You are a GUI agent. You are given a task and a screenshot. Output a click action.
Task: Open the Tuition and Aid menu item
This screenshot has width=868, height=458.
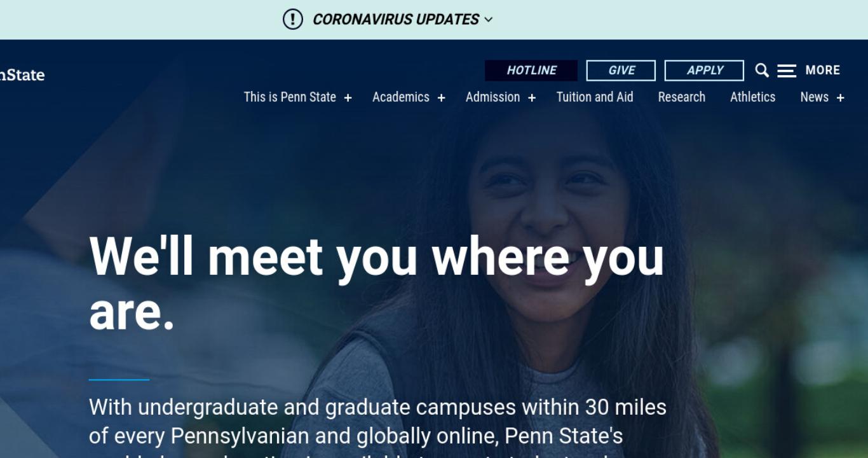click(595, 97)
